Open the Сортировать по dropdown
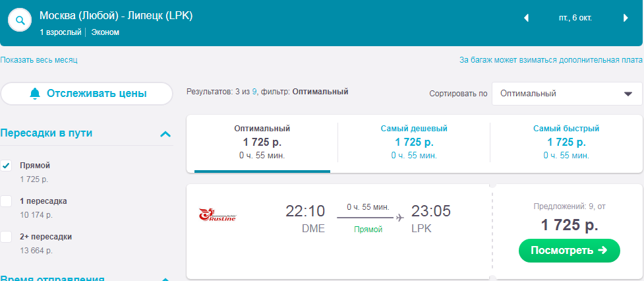644x281 pixels. 567,94
